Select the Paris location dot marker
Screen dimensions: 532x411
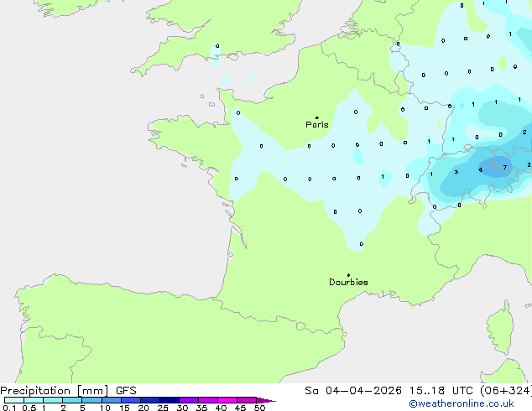tap(317, 117)
